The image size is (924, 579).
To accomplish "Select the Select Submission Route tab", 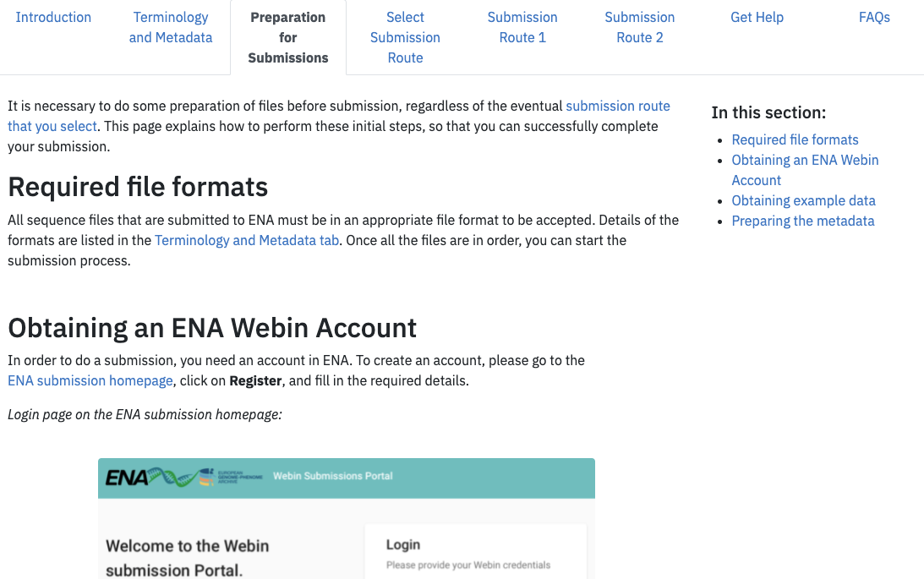I will (405, 37).
